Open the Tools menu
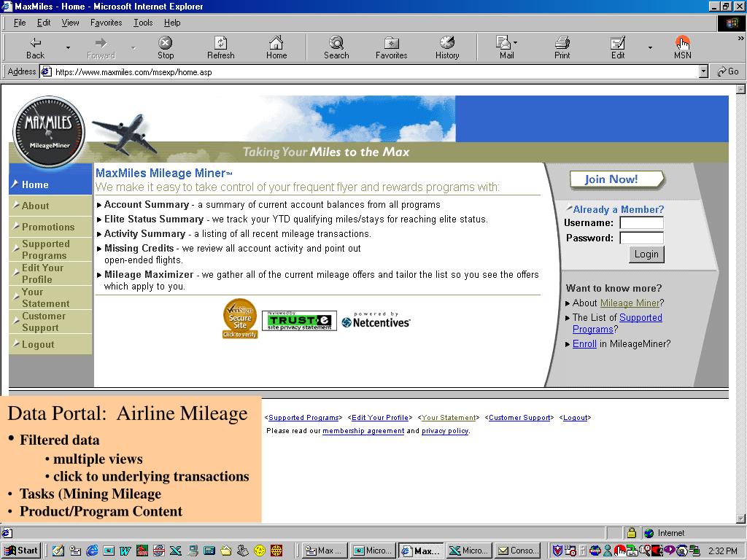The height and width of the screenshot is (560, 747). 143,23
